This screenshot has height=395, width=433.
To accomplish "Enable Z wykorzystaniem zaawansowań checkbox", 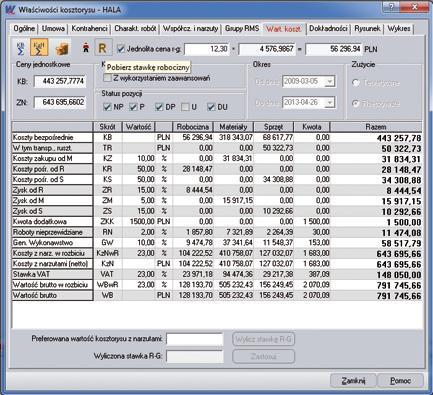I will (x=107, y=78).
